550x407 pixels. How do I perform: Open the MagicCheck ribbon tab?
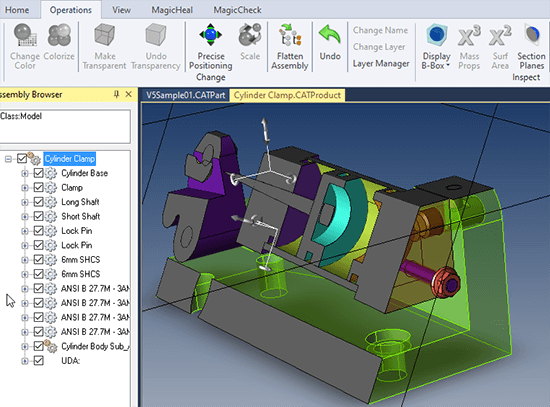tap(237, 10)
